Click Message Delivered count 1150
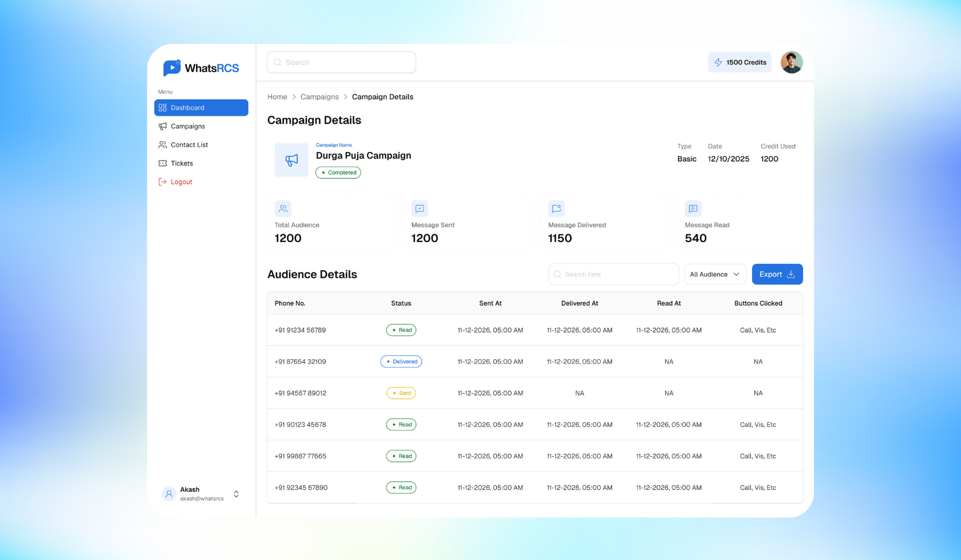This screenshot has height=560, width=961. tap(560, 238)
